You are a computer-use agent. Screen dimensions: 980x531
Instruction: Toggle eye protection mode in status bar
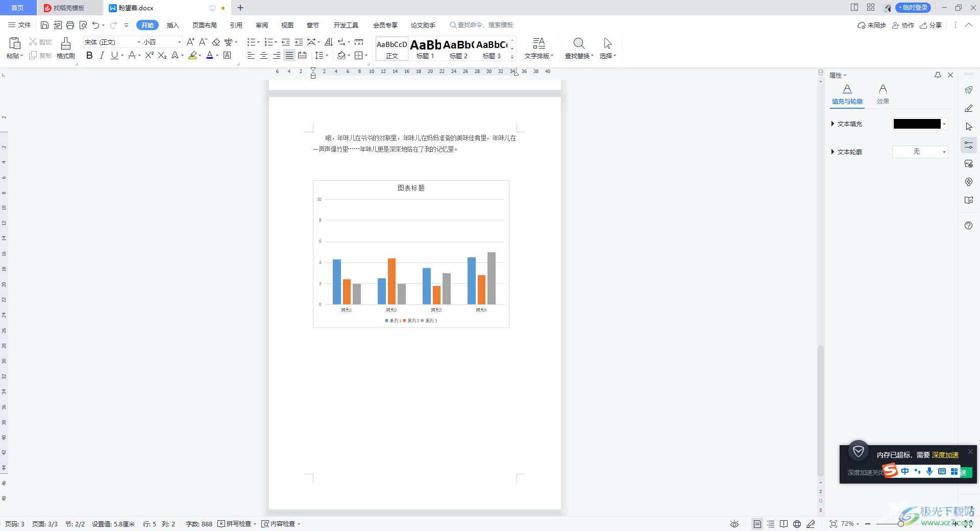734,524
